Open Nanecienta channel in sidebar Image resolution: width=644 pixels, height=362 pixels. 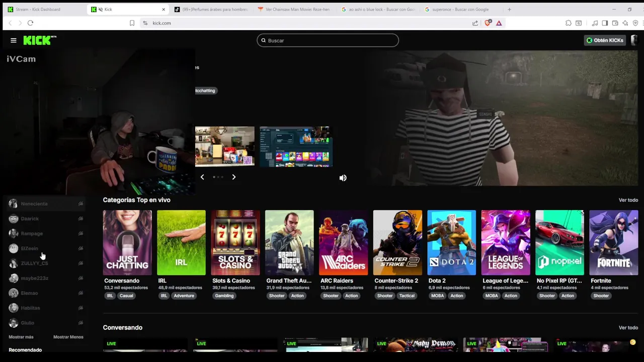[x=46, y=204]
